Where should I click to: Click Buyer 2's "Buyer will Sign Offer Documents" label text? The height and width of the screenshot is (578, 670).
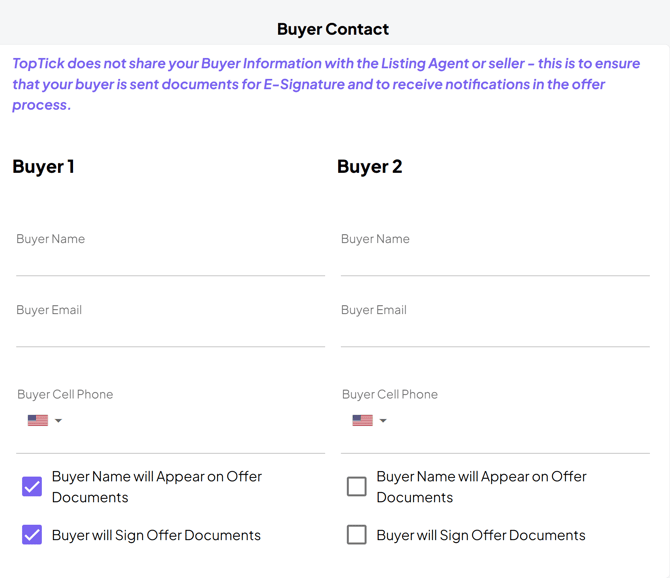[481, 535]
